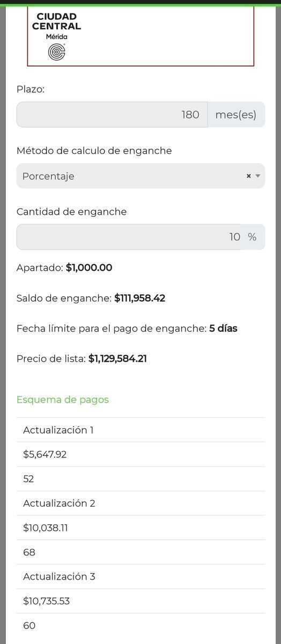Click the Esquema de pagos heading

point(63,399)
